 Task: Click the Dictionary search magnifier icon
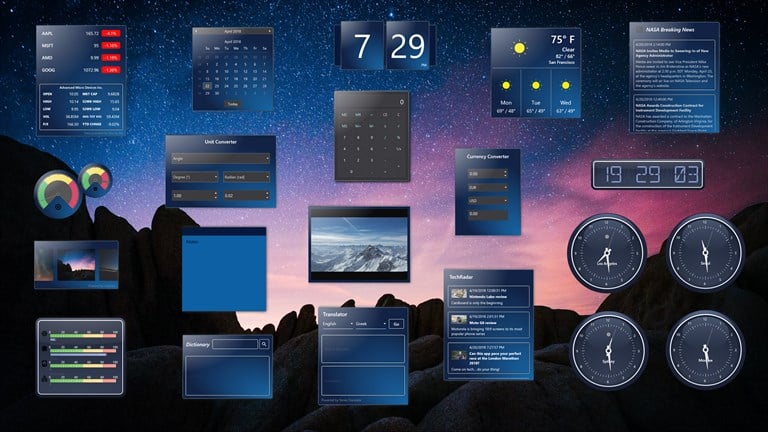264,344
